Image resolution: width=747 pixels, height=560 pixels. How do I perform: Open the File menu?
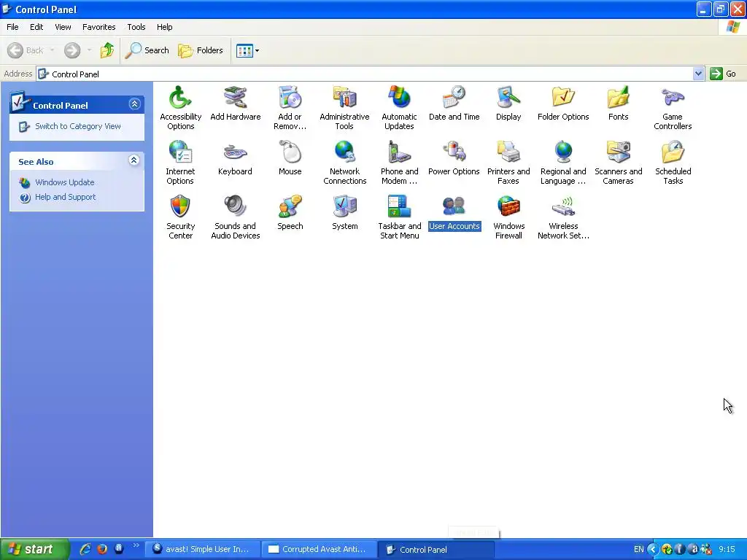click(x=12, y=27)
